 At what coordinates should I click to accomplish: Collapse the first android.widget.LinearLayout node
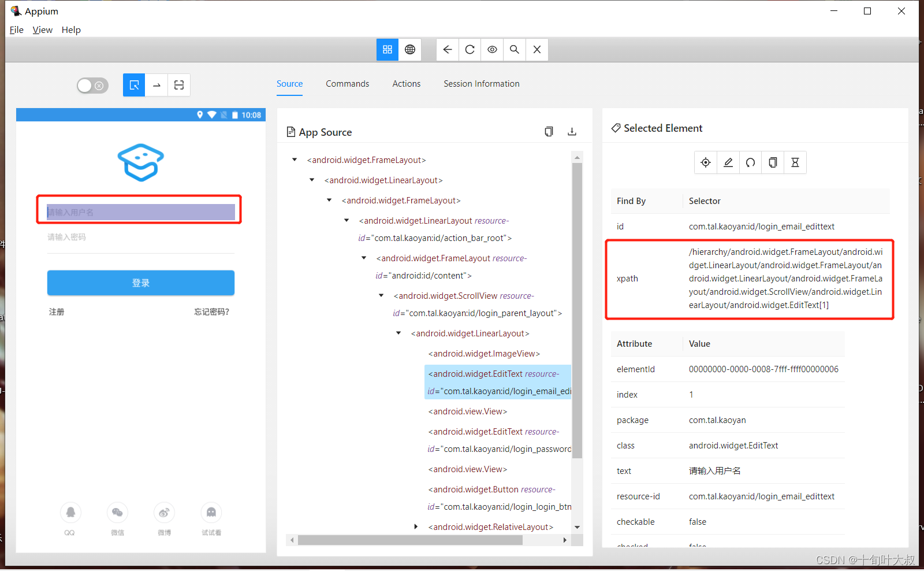click(312, 180)
